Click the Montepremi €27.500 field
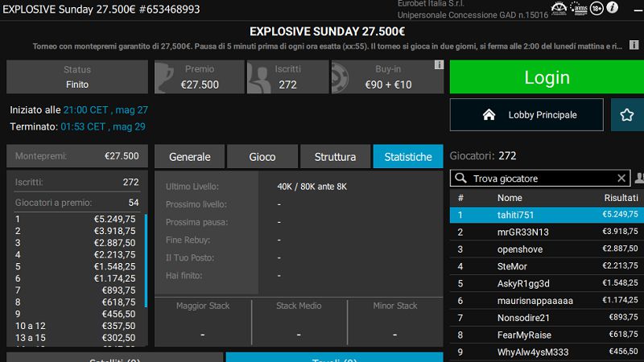The image size is (644, 362). tap(77, 156)
